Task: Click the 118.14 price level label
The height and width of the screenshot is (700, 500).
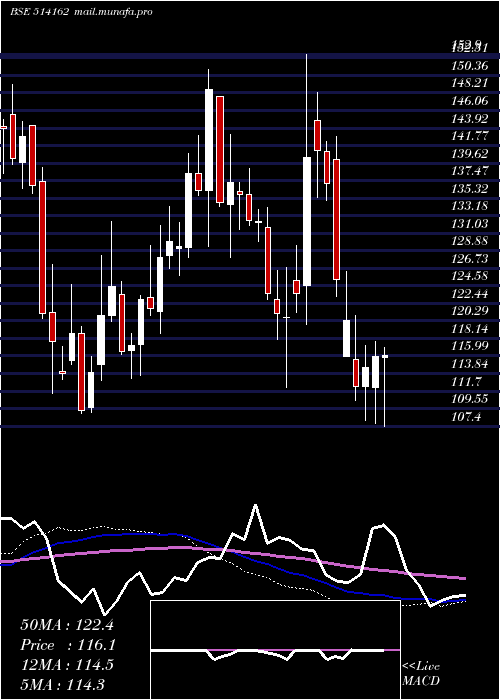Action: (469, 329)
